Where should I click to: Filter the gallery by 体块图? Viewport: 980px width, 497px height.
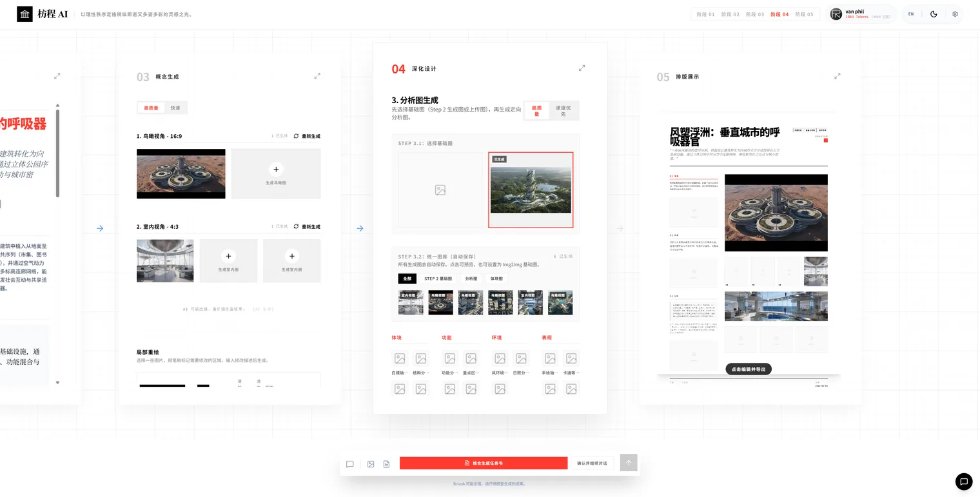496,278
